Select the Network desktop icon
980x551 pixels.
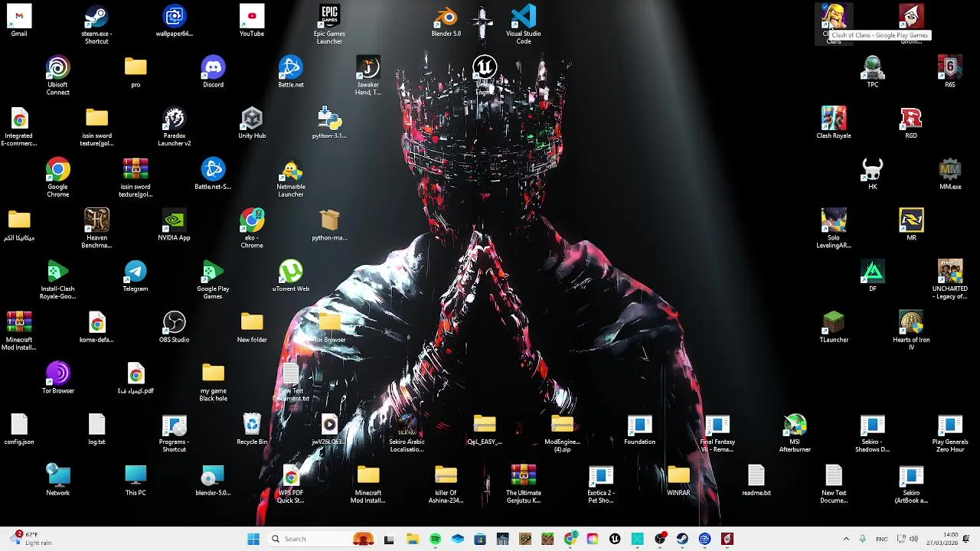click(58, 481)
